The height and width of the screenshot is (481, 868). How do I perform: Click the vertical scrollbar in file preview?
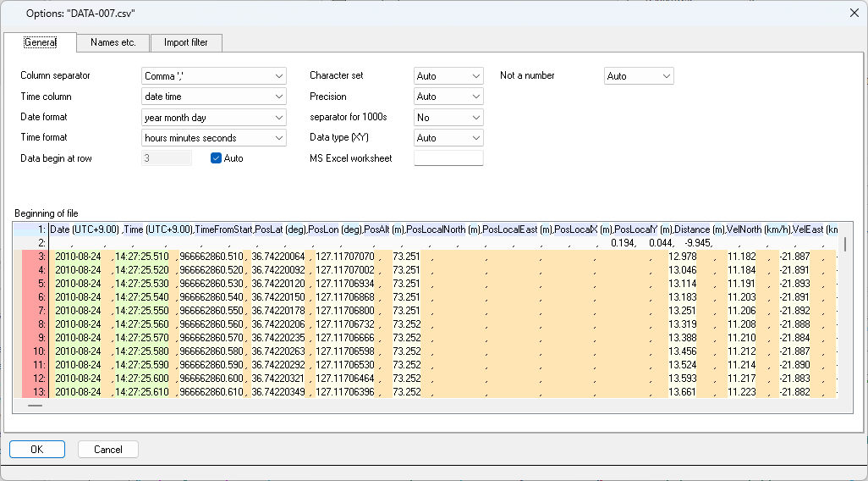(845, 244)
